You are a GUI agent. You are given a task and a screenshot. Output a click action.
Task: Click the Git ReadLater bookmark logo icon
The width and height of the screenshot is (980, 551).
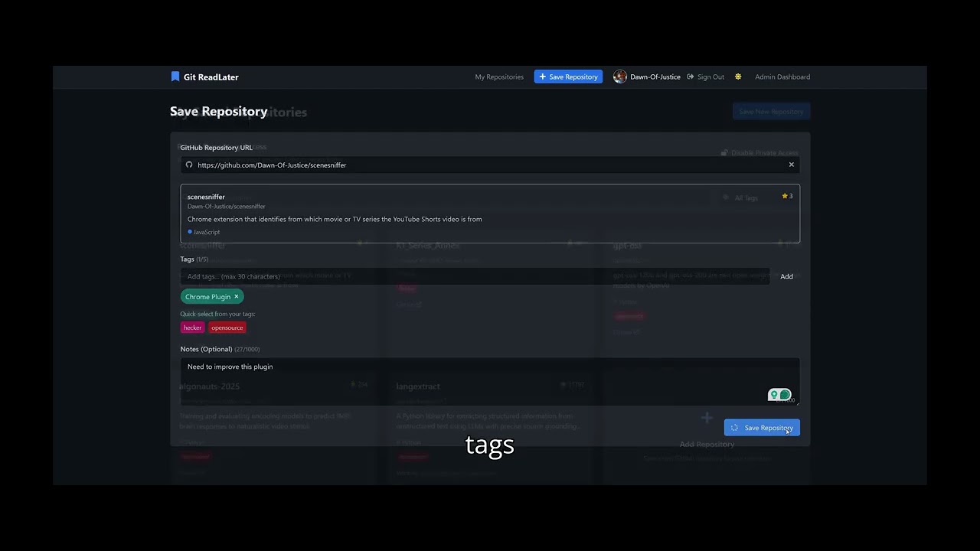[x=175, y=77]
